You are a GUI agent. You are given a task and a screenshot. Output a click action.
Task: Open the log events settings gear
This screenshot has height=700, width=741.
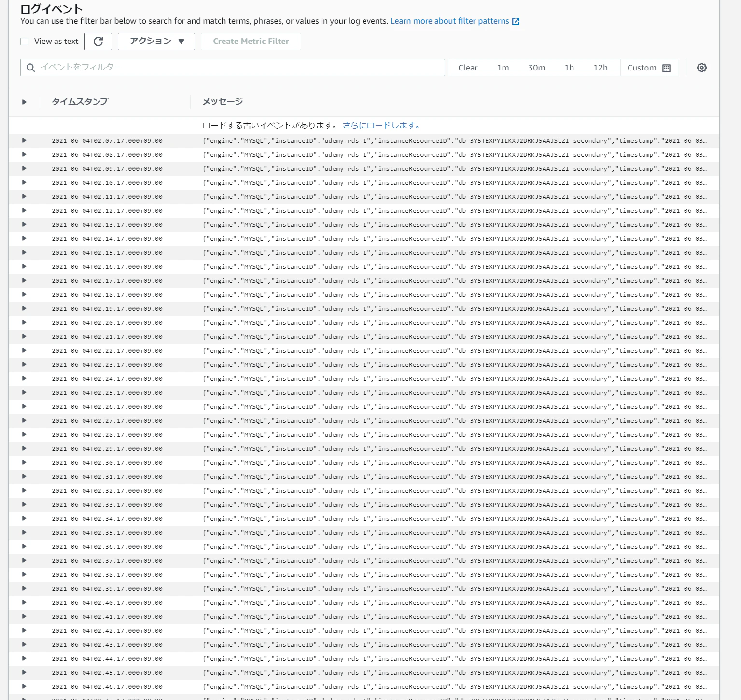click(x=702, y=68)
